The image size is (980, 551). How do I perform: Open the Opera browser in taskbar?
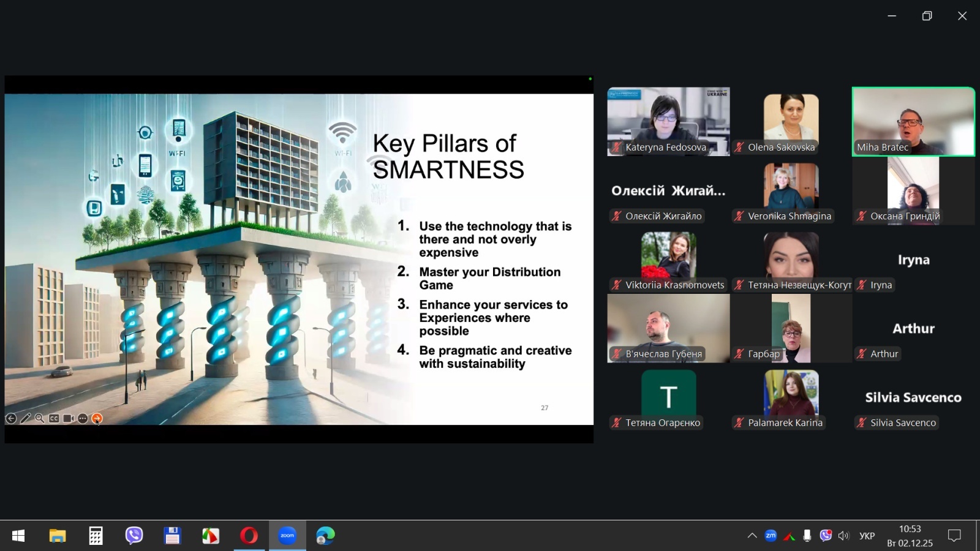[x=249, y=536]
